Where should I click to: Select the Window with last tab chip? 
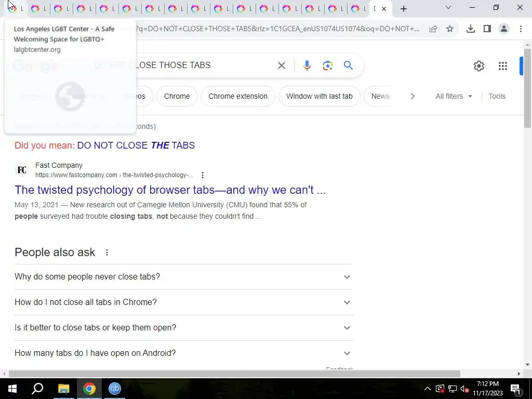[320, 96]
